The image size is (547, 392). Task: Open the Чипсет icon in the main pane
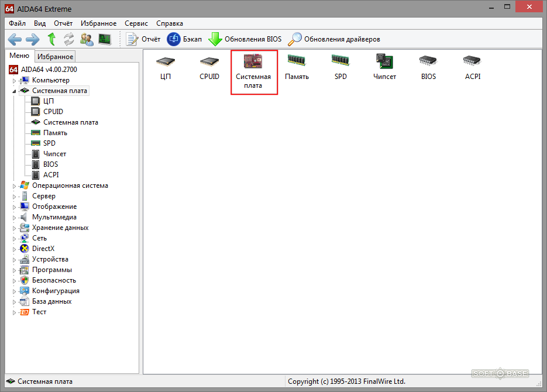(384, 68)
